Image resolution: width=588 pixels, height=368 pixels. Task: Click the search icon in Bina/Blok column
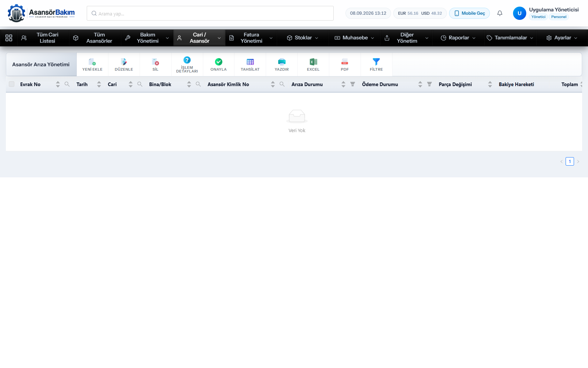tap(198, 84)
